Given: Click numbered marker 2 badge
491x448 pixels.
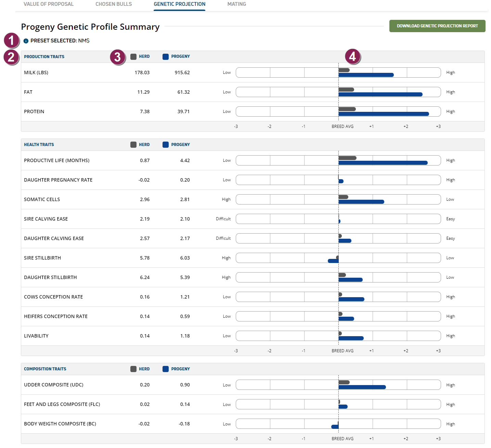Looking at the screenshot, I should 11,57.
